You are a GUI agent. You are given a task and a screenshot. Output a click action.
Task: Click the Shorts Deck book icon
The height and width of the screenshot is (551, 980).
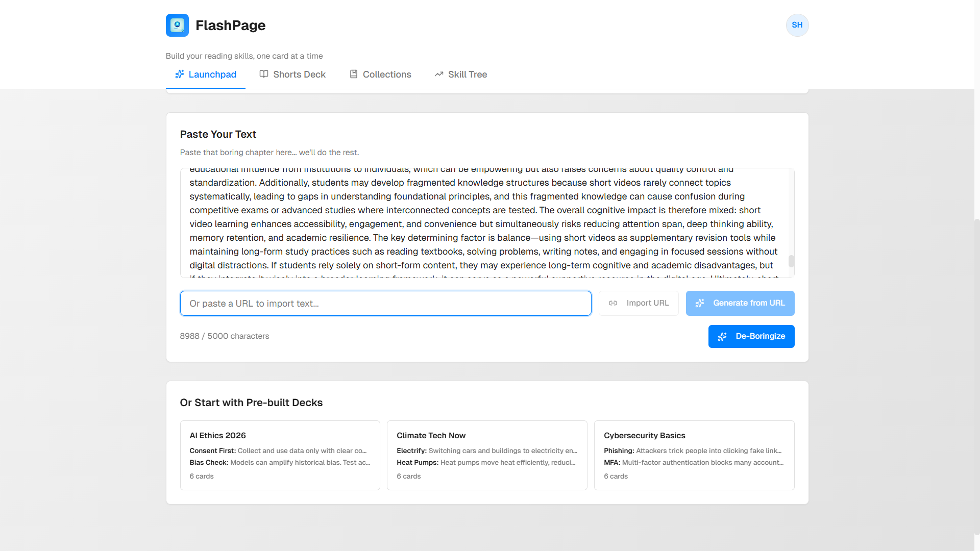pyautogui.click(x=264, y=74)
